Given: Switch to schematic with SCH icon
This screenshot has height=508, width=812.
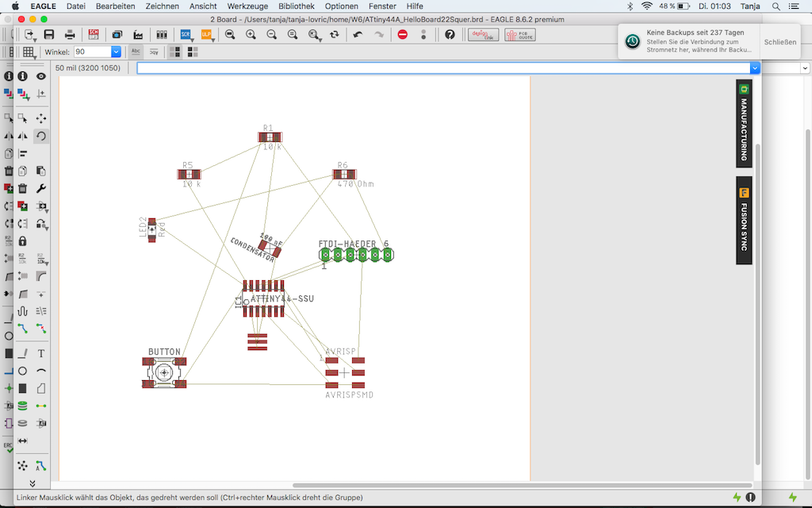Looking at the screenshot, I should click(94, 35).
